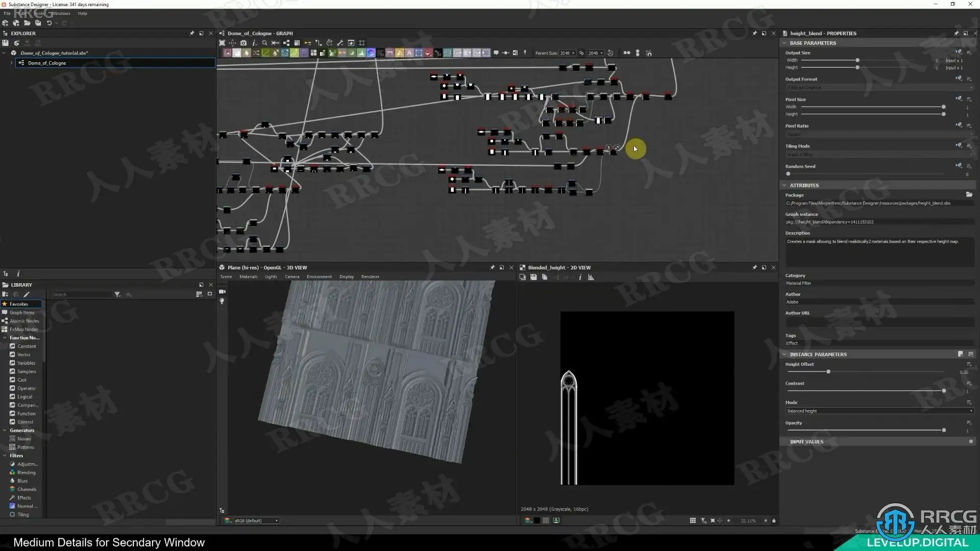Screen dimensions: 980x551
Task: Click the save icon in EXPLORER panel toolbar
Action: pos(6,43)
